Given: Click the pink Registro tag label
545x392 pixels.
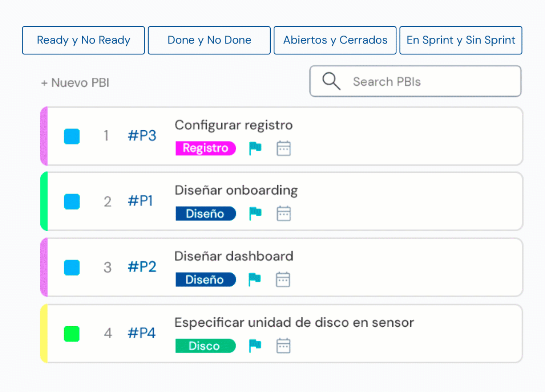Looking at the screenshot, I should [205, 148].
